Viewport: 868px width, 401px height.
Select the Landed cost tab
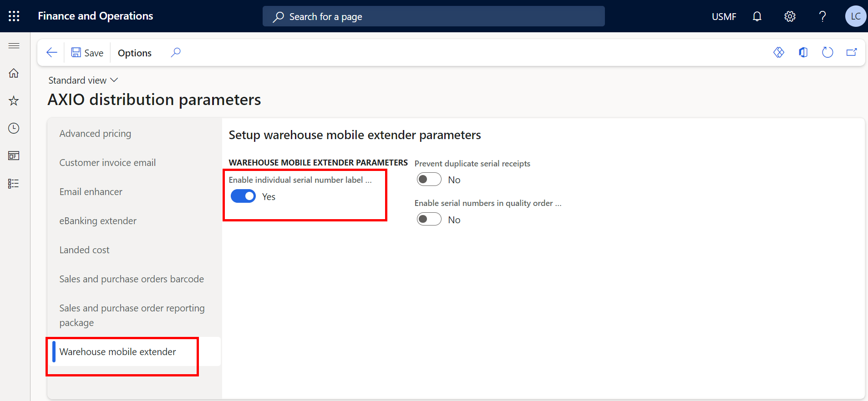point(134,250)
